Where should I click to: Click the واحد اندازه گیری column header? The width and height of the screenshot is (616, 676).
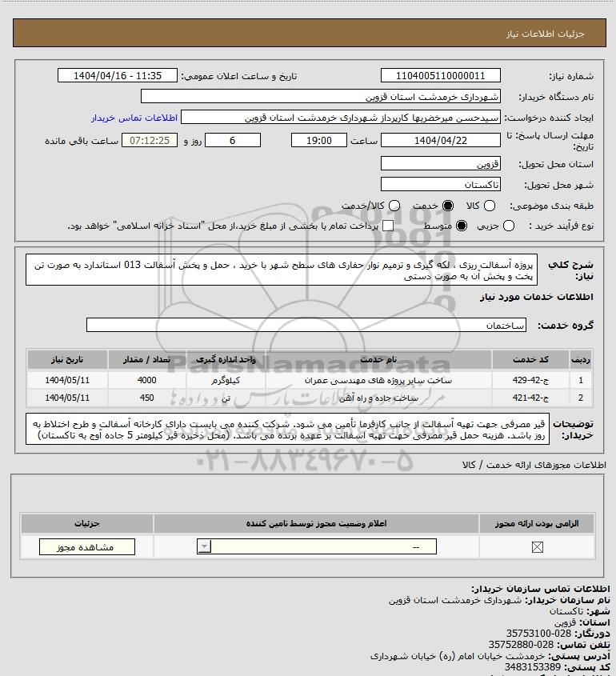pos(226,359)
